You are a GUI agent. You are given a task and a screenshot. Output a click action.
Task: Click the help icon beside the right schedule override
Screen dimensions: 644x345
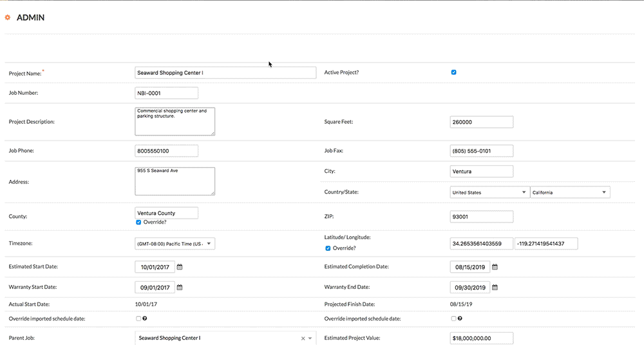coord(460,319)
